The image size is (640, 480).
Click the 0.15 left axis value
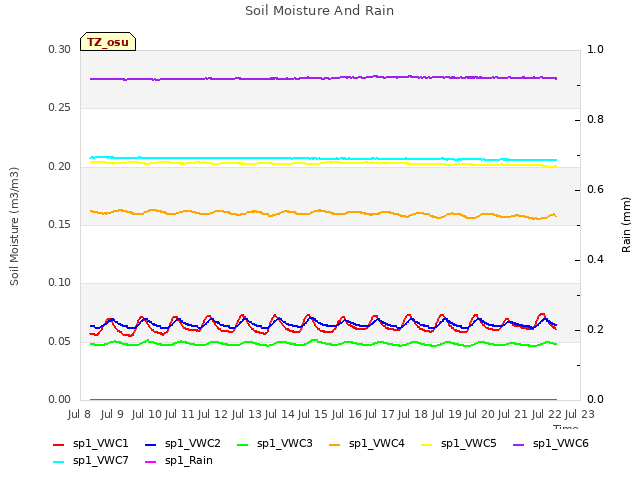pyautogui.click(x=60, y=224)
